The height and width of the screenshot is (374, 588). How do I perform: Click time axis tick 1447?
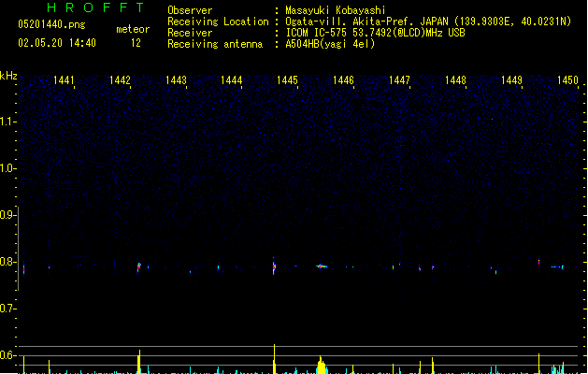(399, 80)
